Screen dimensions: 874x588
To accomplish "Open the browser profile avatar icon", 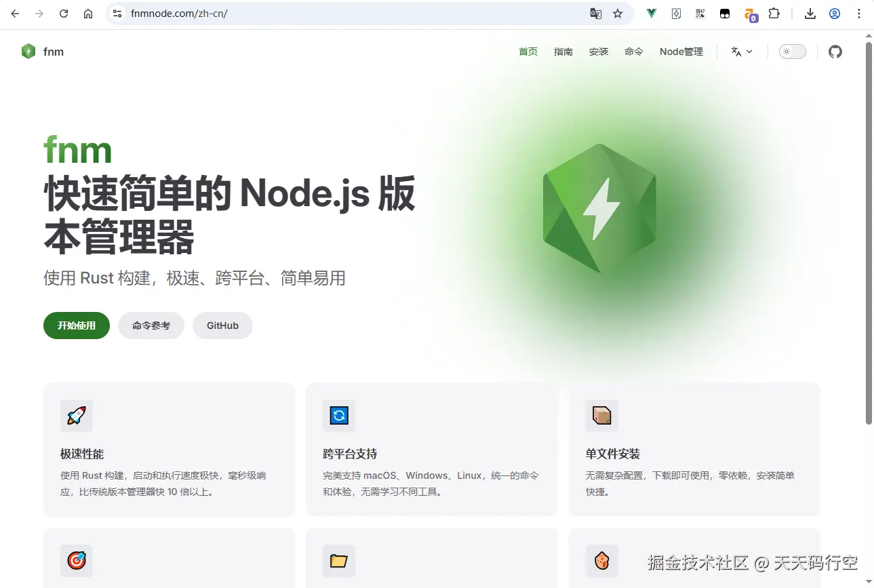I will (x=835, y=14).
